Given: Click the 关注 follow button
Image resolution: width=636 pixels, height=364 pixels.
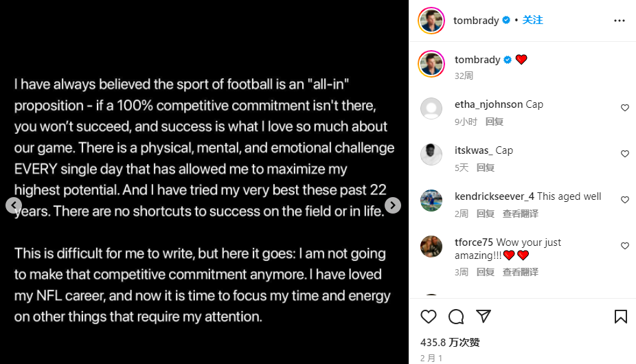Looking at the screenshot, I should (532, 21).
